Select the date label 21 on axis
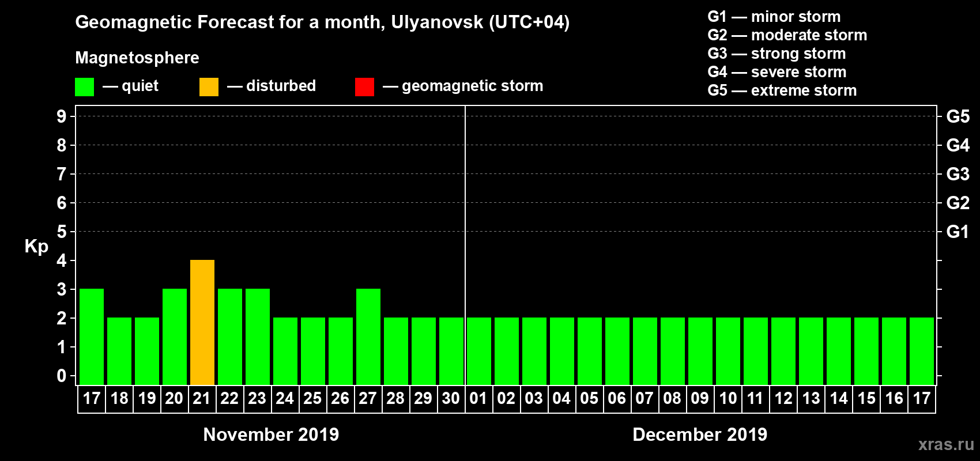The image size is (980, 461). [202, 398]
